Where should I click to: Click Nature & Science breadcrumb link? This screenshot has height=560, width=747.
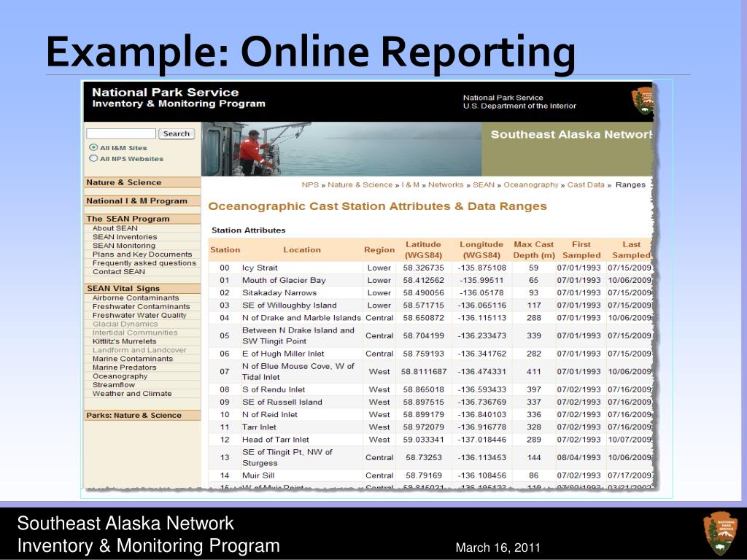[x=360, y=184]
